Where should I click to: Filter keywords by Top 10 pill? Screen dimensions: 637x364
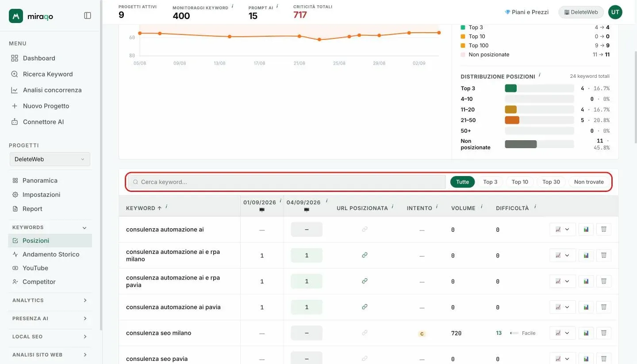point(520,182)
